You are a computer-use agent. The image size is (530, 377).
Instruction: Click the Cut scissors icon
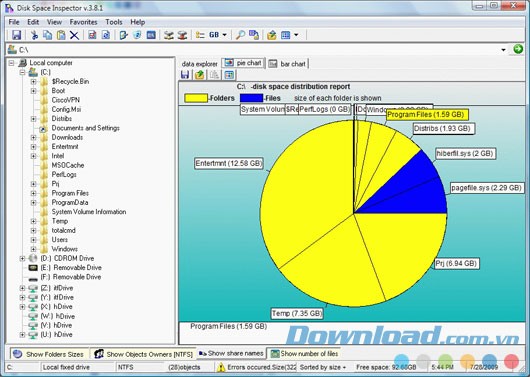point(34,35)
